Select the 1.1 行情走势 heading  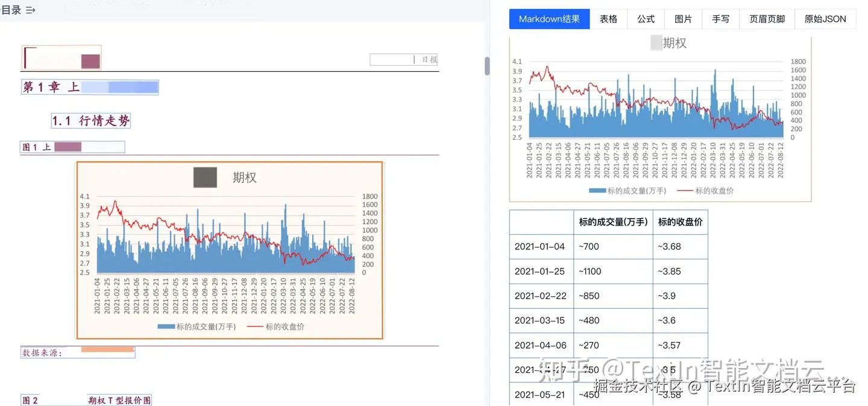pos(91,121)
